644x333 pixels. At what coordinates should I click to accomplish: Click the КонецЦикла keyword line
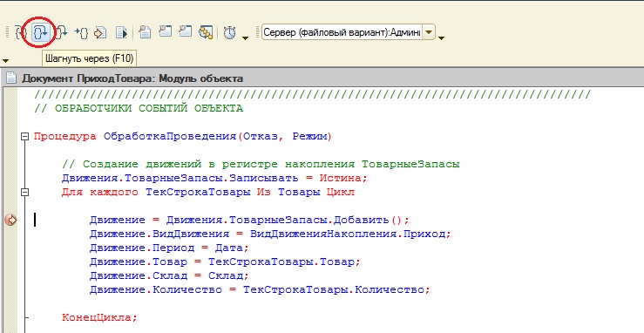[99, 318]
